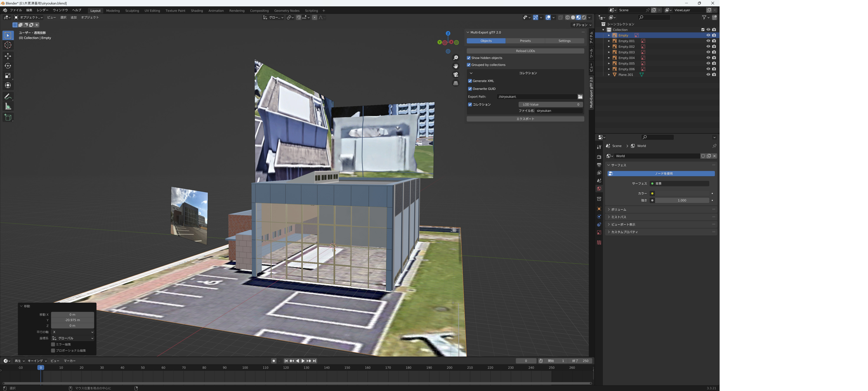Choose the Transform tool
The width and height of the screenshot is (868, 391).
(x=8, y=85)
